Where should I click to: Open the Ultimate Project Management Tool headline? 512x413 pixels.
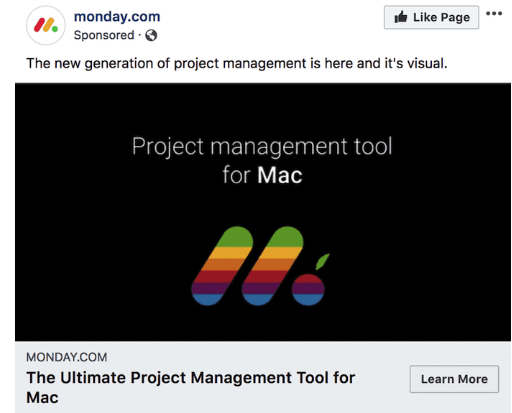point(191,387)
